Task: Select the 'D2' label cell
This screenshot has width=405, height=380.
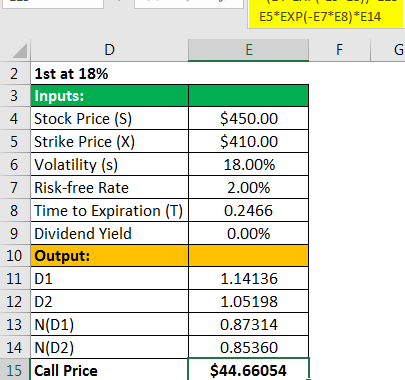Action: pyautogui.click(x=109, y=301)
